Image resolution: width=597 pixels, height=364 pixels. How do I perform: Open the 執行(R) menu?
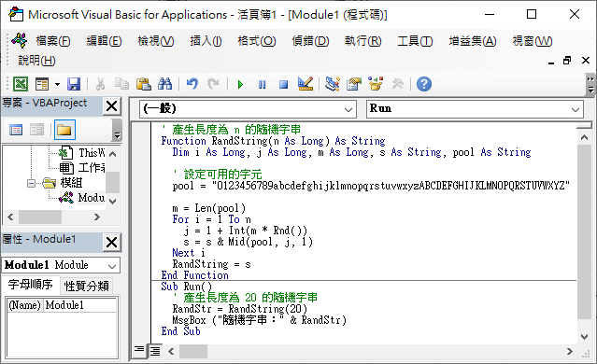point(362,41)
